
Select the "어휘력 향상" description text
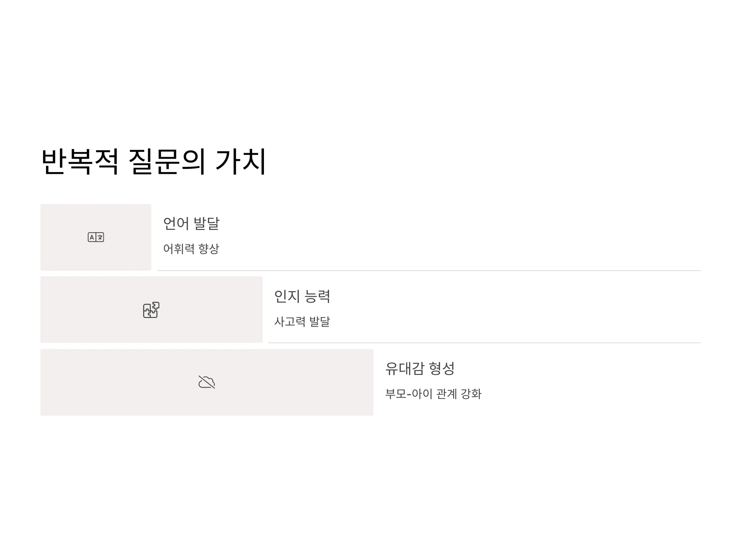tap(191, 249)
